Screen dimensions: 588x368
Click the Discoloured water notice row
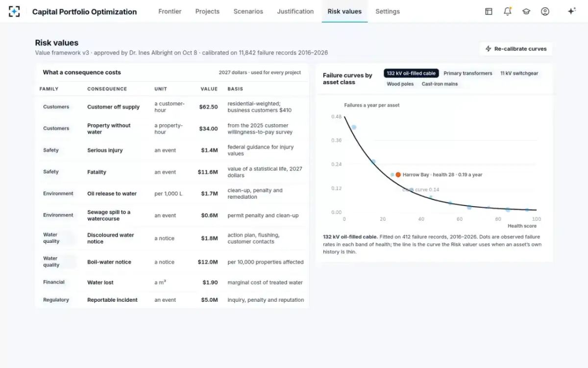(x=172, y=238)
